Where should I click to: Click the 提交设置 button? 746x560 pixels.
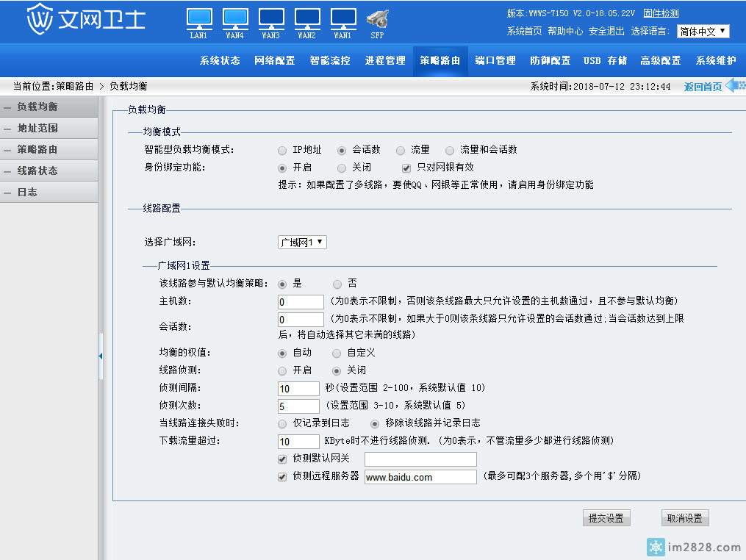click(606, 518)
